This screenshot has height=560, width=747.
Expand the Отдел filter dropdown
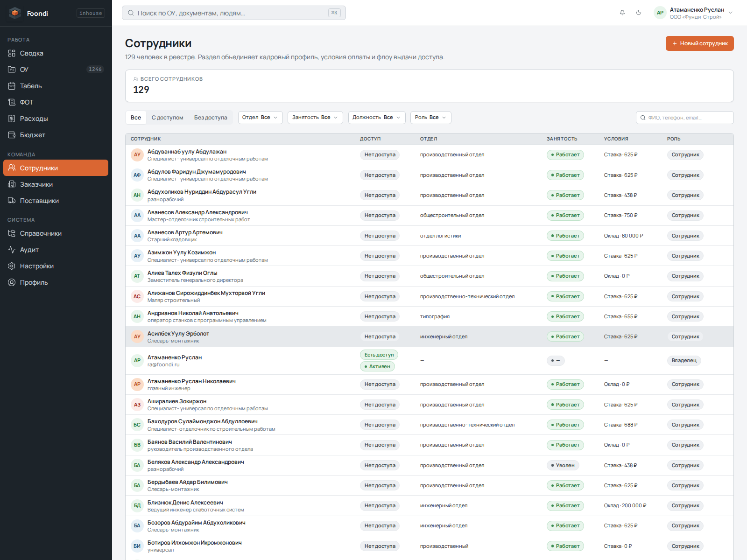coord(260,118)
